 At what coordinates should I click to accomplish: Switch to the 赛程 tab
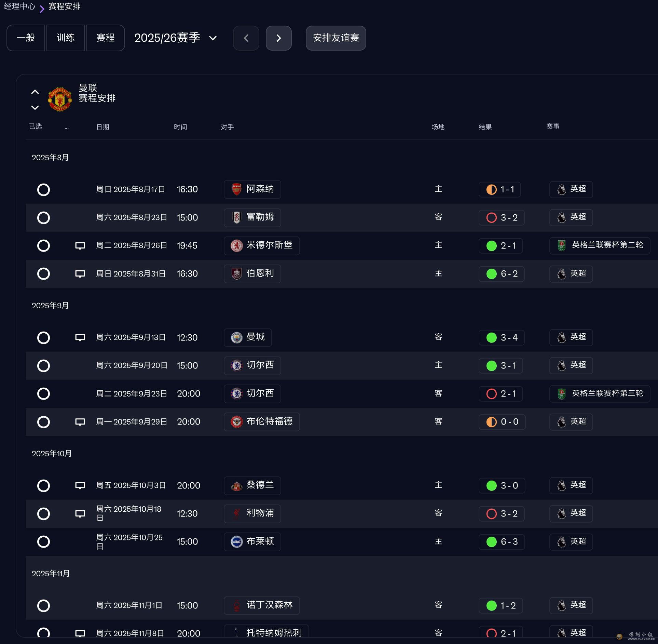106,38
